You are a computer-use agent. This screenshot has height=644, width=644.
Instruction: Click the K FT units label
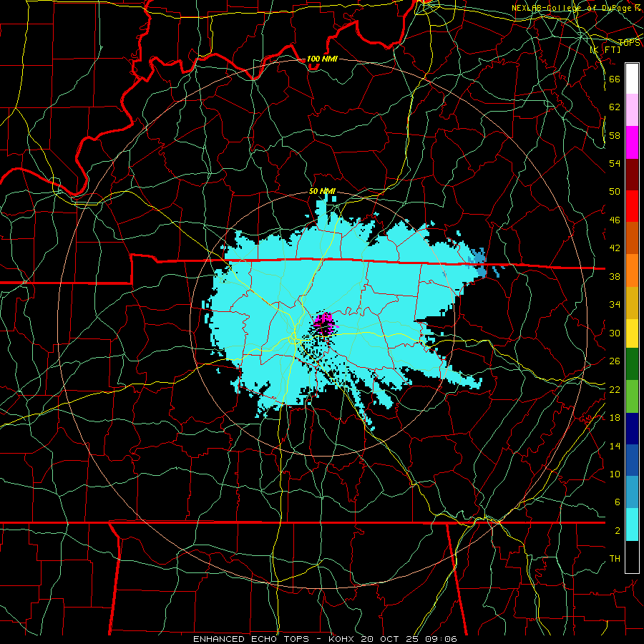pyautogui.click(x=605, y=50)
